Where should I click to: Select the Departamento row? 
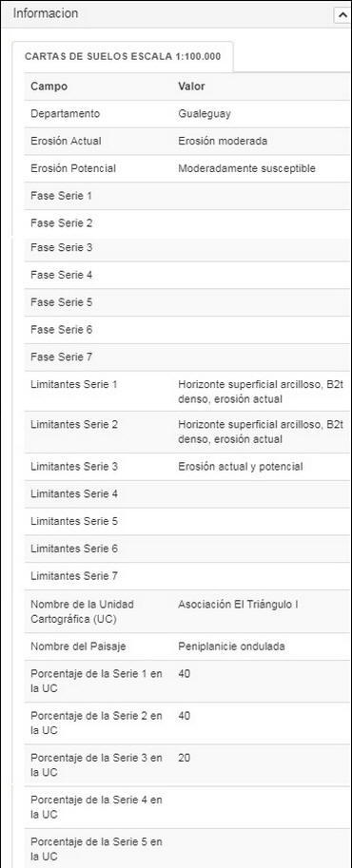click(188, 113)
